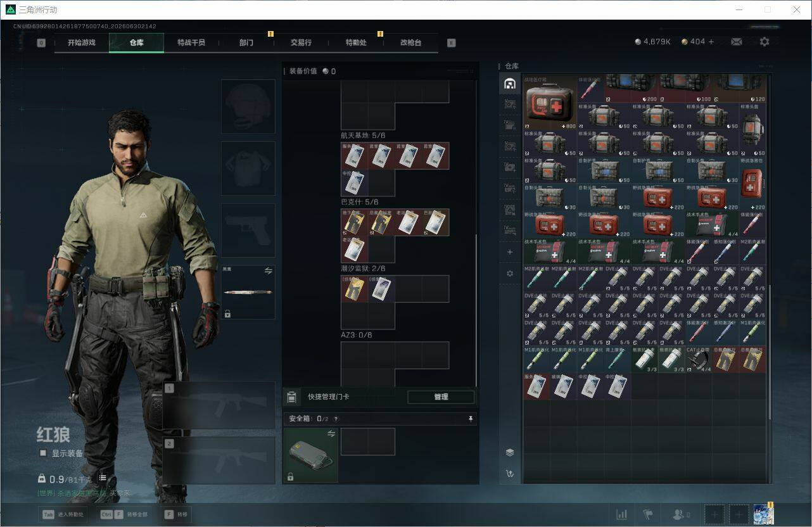Screen dimensions: 812x527
Task: Click the 管理 button for keycards
Action: click(x=441, y=397)
